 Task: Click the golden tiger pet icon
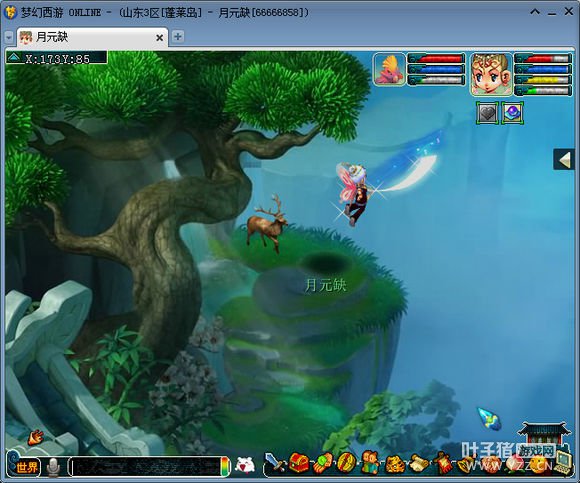point(395,464)
